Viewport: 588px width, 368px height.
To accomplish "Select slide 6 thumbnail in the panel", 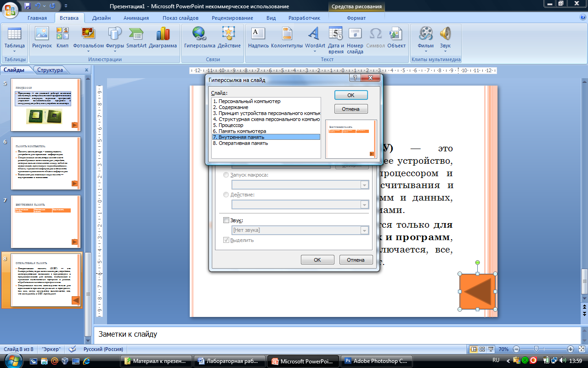I will point(46,163).
